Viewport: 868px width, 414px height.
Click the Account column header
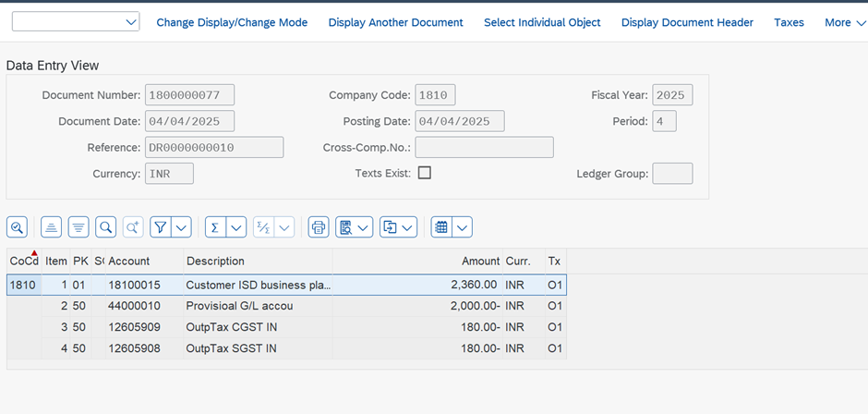tap(144, 261)
